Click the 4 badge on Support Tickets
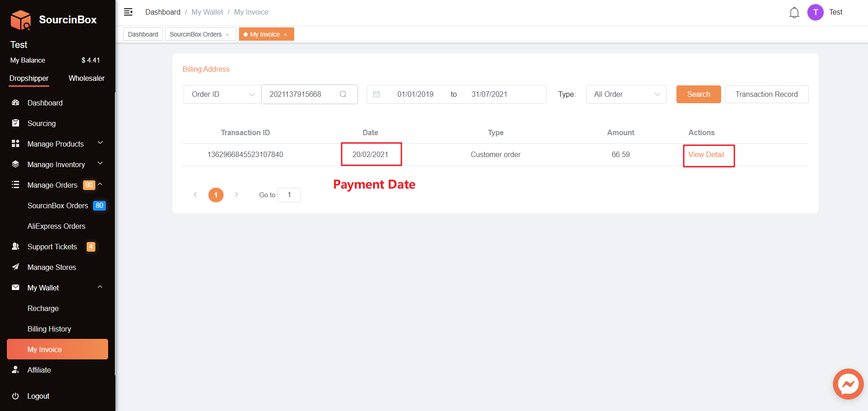Viewport: 868px width, 411px height. point(91,247)
